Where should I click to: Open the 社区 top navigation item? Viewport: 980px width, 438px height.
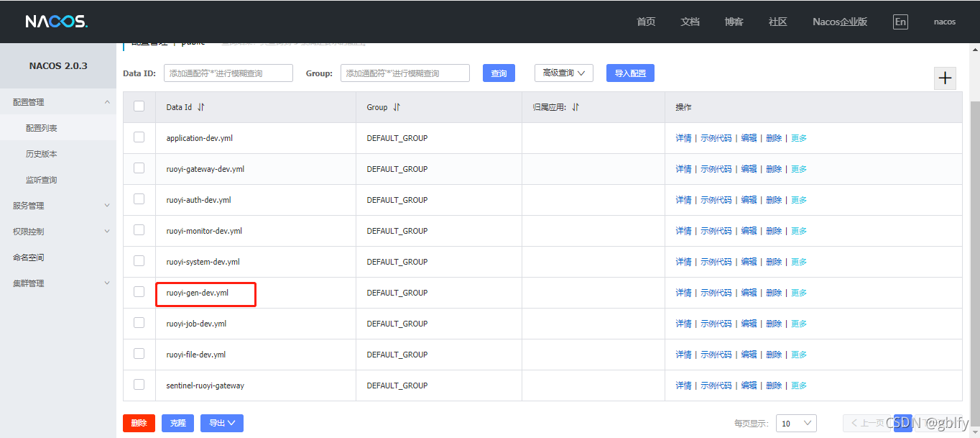778,22
